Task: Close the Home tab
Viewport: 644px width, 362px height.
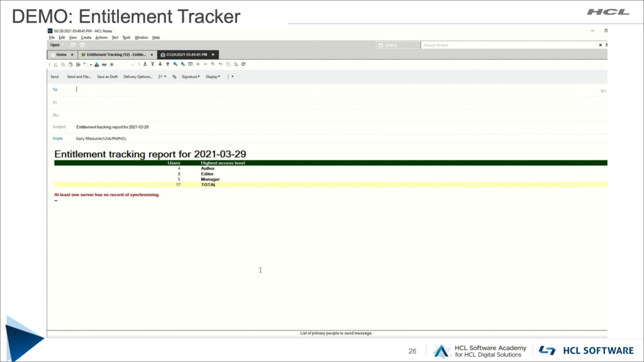Action: coord(72,55)
